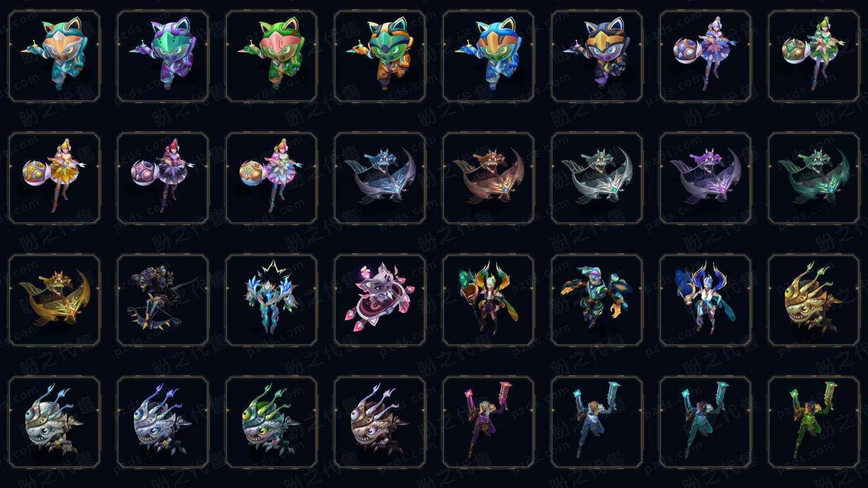
Task: Pick the silver winged bow rider skin
Action: click(x=597, y=178)
